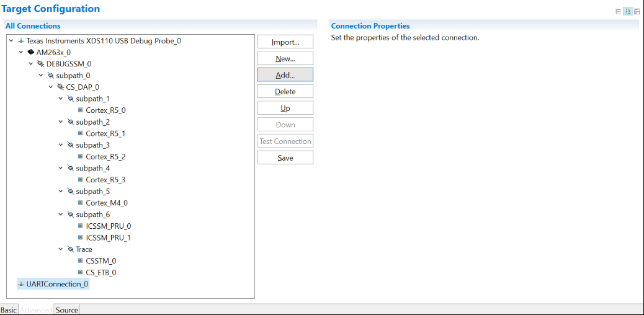
Task: Collapse the CS_DAP_0 tree node
Action: (51, 87)
